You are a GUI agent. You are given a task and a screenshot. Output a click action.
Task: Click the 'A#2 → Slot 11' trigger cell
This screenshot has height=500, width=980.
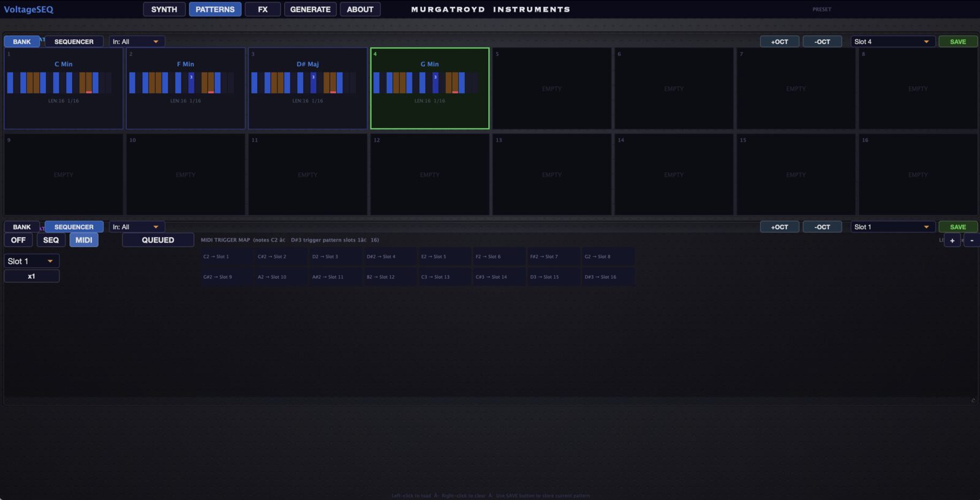(x=336, y=277)
